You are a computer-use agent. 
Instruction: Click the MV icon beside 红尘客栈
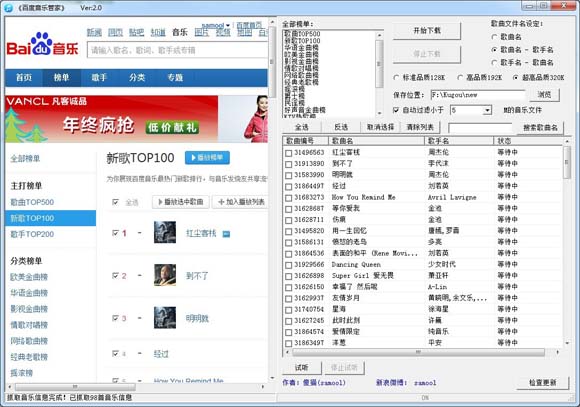226,234
